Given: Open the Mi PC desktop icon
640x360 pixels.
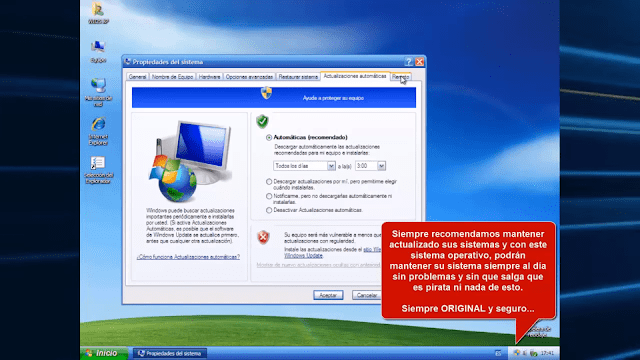Looking at the screenshot, I should (98, 51).
